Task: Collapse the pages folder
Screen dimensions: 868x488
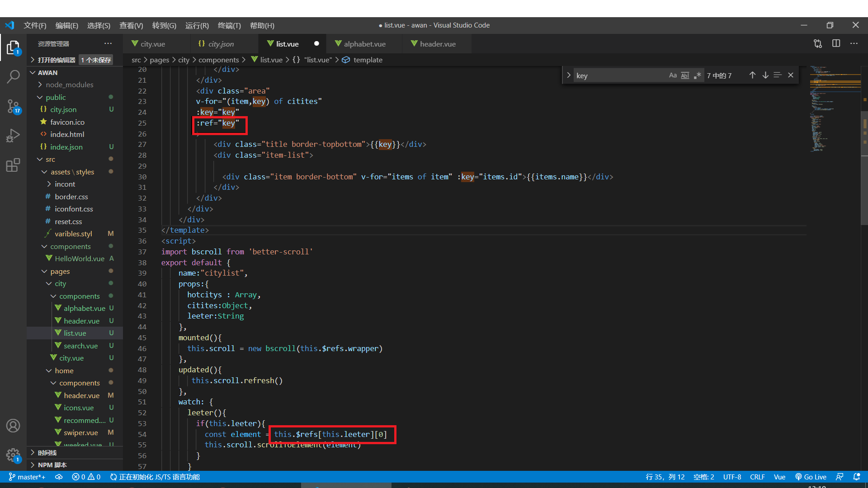Action: coord(60,271)
